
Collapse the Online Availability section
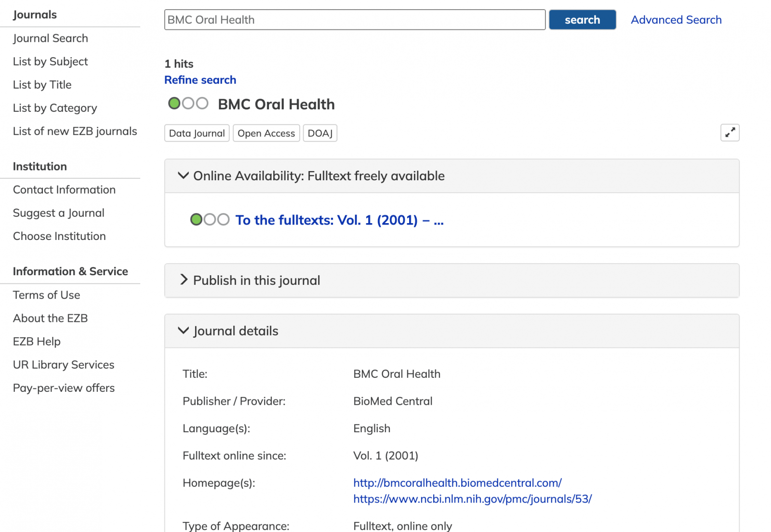tap(319, 176)
